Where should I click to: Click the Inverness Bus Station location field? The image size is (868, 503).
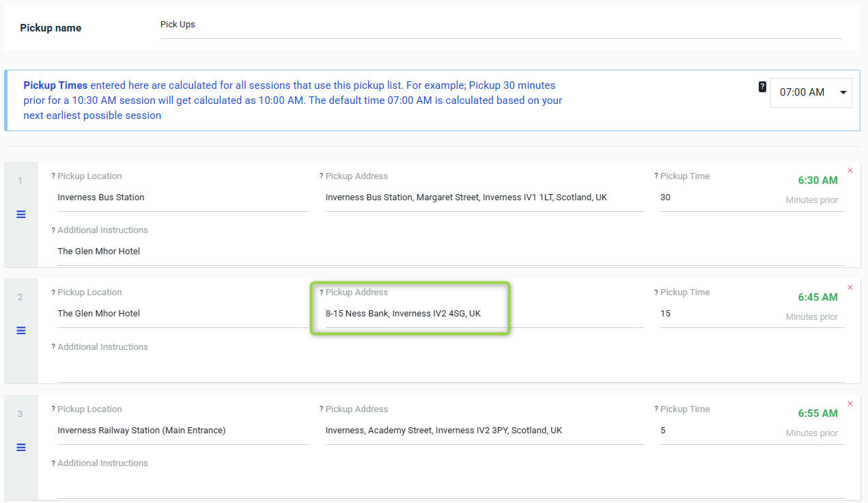(182, 198)
